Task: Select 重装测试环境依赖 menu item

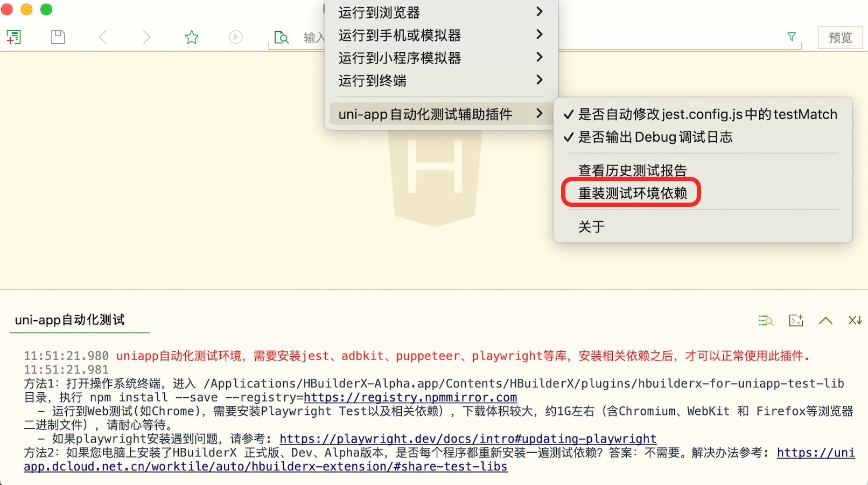Action: click(x=632, y=193)
